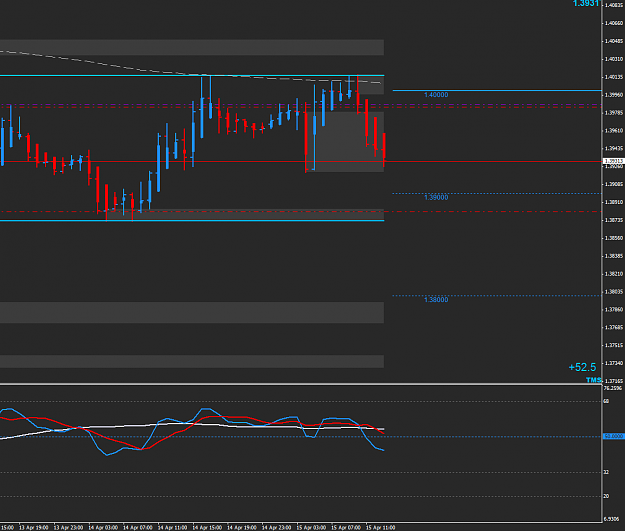Click the 14 Apr 07:00 time label
Image resolution: width=625 pixels, height=531 pixels.
[x=138, y=527]
